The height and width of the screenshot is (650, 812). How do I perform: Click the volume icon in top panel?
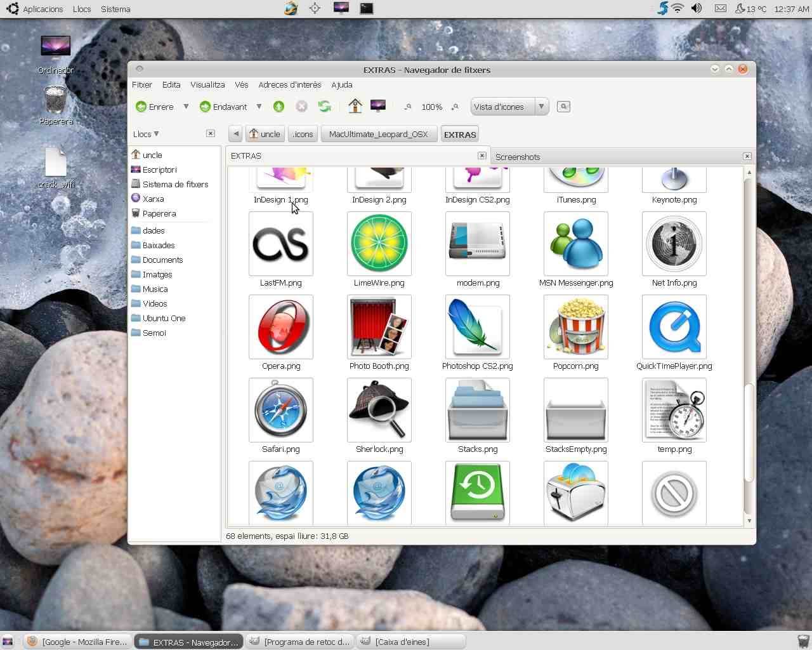coord(697,8)
